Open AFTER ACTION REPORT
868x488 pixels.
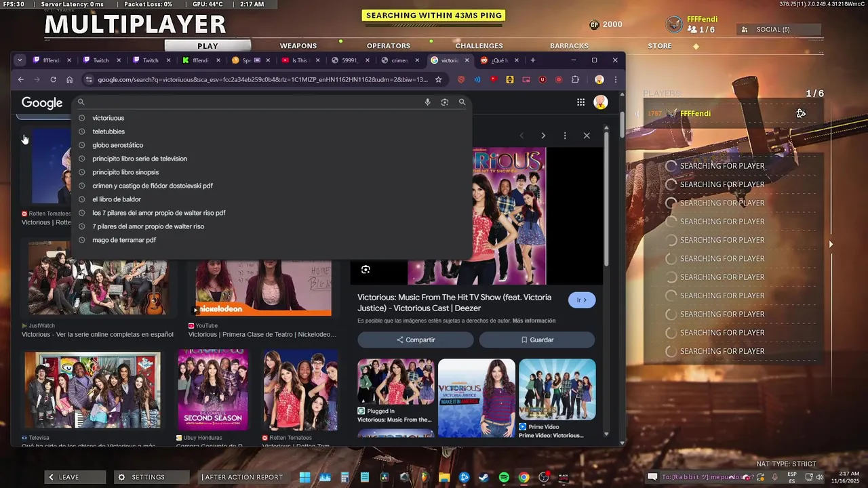pos(242,477)
